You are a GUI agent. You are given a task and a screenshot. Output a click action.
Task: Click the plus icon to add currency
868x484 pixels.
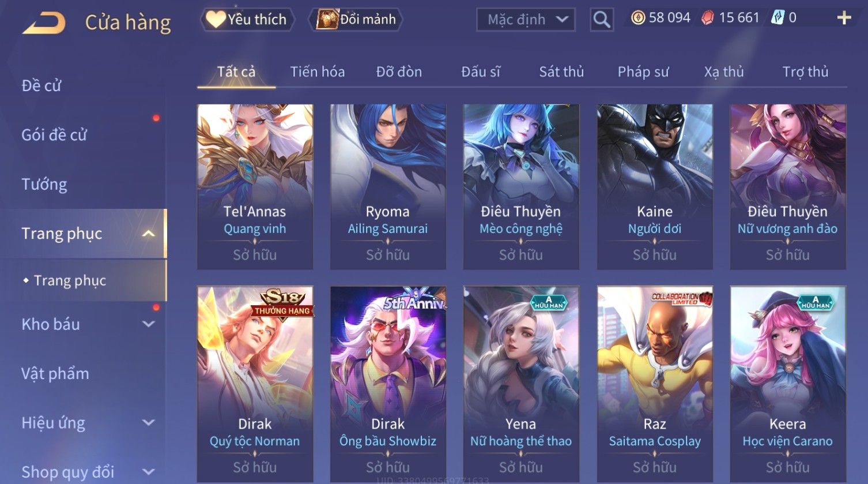pyautogui.click(x=844, y=18)
